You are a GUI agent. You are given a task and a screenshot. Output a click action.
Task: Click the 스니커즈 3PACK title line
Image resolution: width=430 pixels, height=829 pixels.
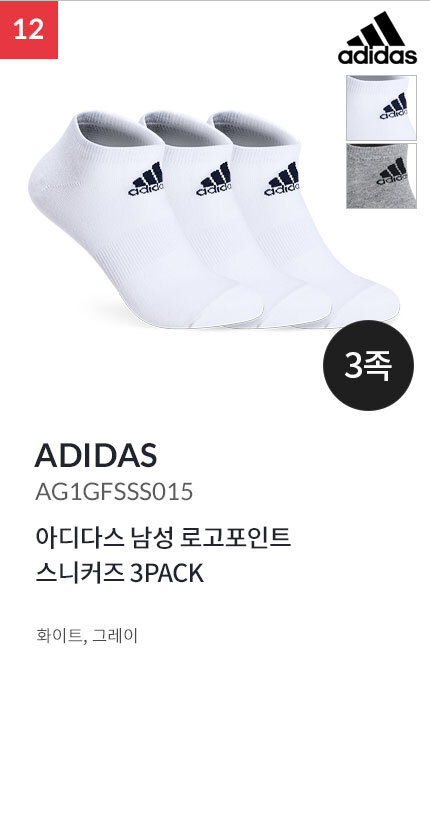[x=120, y=573]
